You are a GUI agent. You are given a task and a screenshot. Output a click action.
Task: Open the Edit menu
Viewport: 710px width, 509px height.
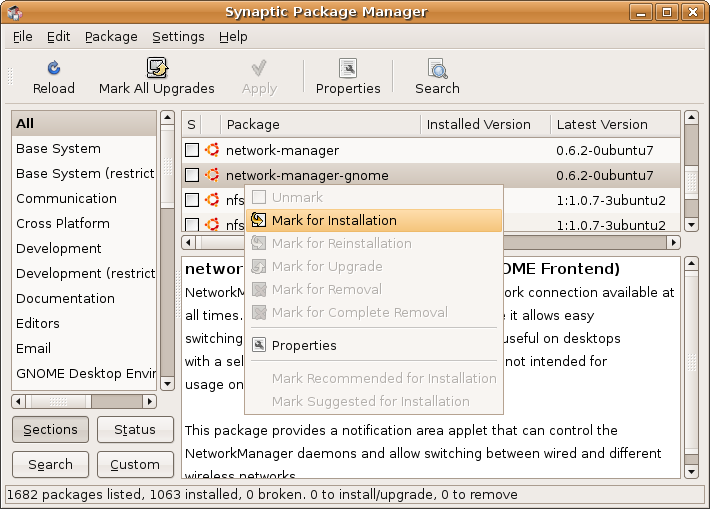[58, 37]
